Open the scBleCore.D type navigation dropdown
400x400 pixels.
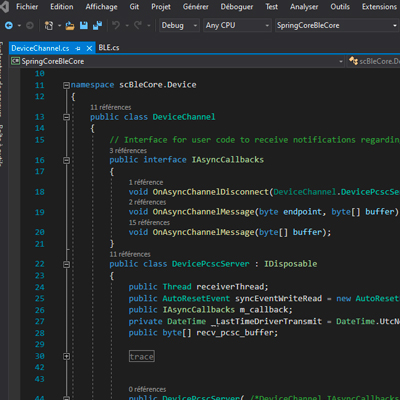[x=374, y=61]
